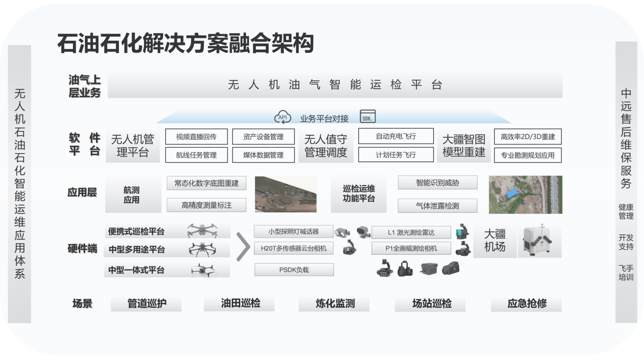The image size is (644, 362).
Task: Click the DJI Dock station image
Action: click(x=539, y=241)
